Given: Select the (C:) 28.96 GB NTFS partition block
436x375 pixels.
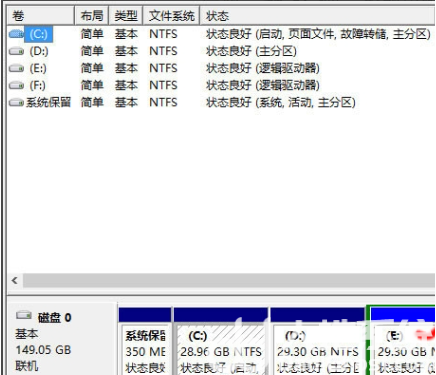Looking at the screenshot, I should (x=221, y=341).
